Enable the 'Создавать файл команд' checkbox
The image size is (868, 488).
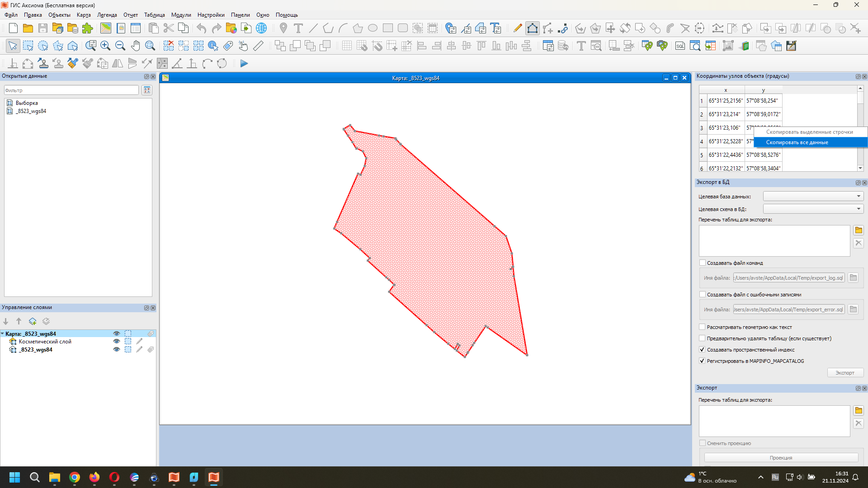click(x=703, y=263)
